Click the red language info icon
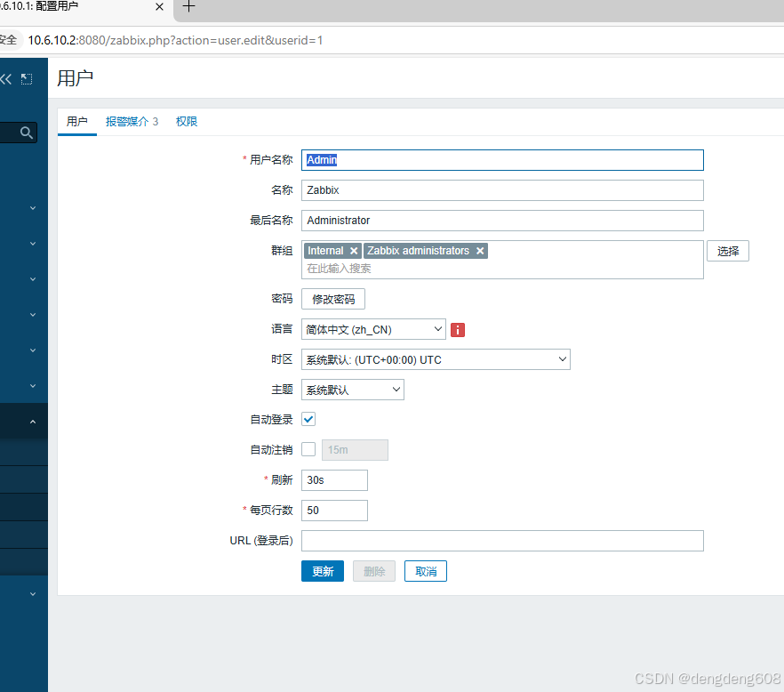This screenshot has width=784, height=692. click(x=458, y=330)
